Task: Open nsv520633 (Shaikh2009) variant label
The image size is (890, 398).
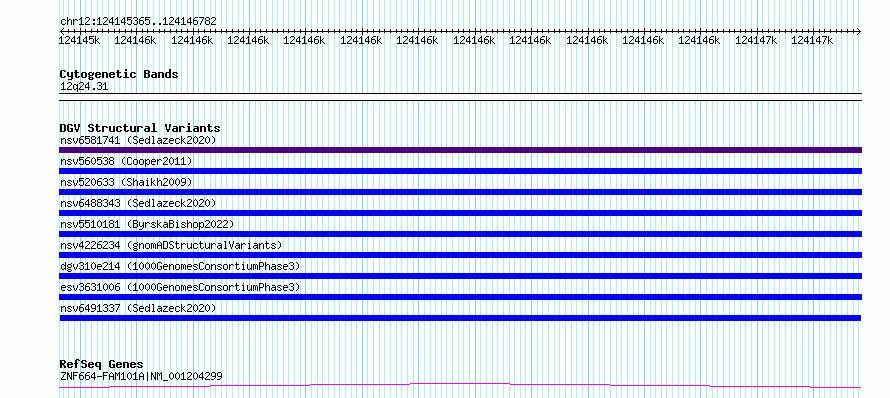Action: click(x=126, y=182)
